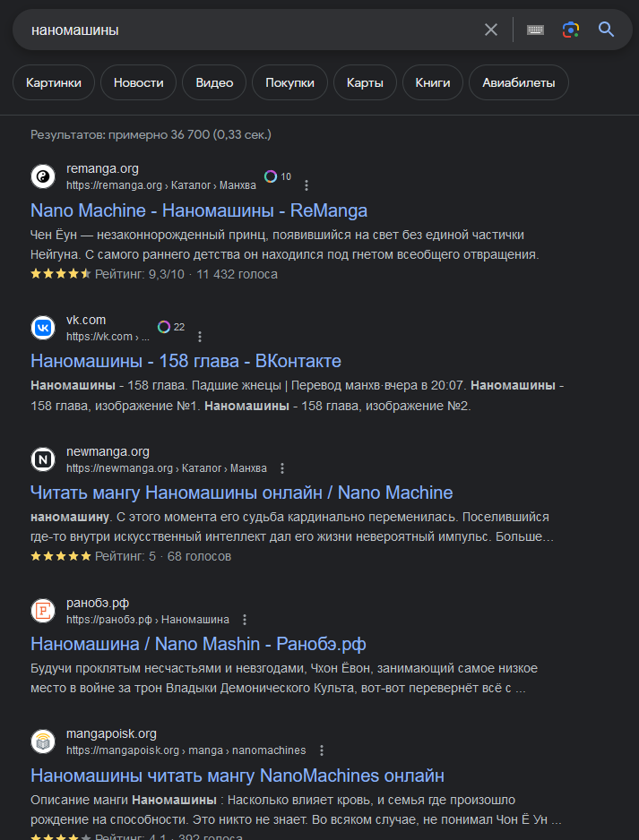Switch to the Новости filter tab
Image resolution: width=639 pixels, height=840 pixels.
coord(138,82)
